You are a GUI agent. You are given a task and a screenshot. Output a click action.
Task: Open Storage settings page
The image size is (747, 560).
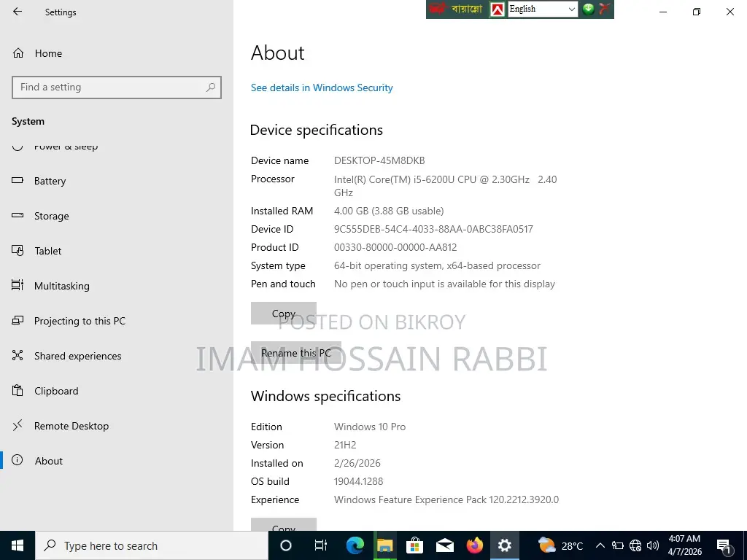coord(52,216)
